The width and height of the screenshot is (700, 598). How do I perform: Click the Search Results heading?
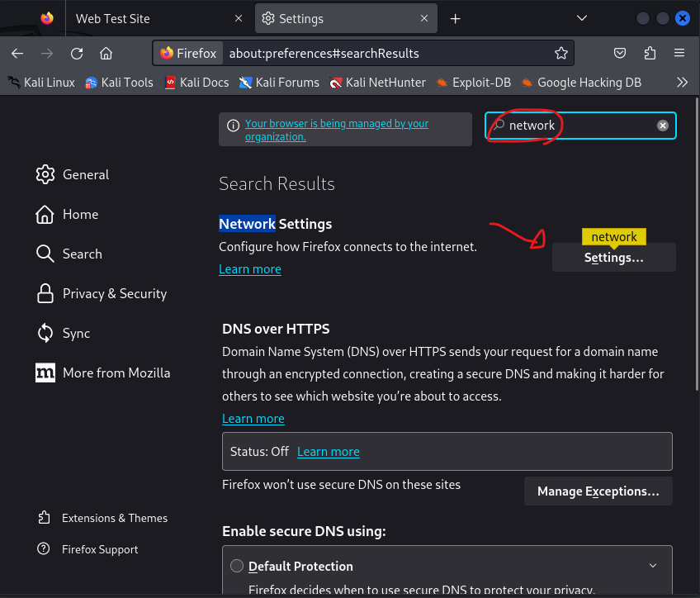[277, 184]
